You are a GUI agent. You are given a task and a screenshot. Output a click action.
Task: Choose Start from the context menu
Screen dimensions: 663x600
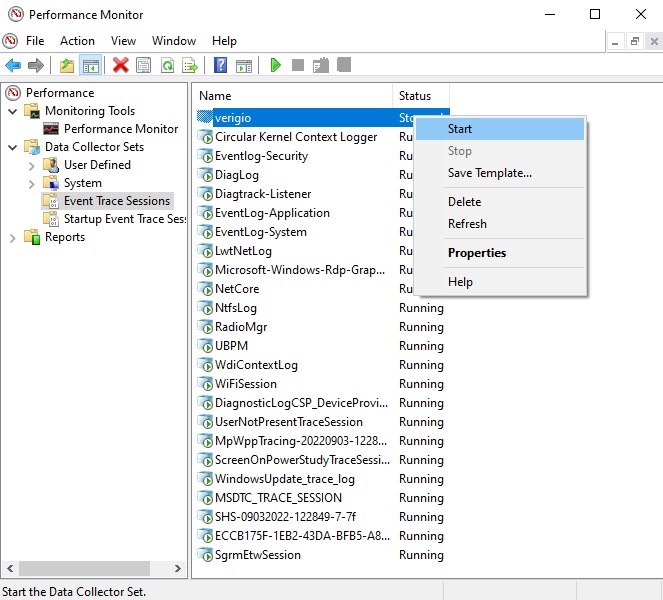pyautogui.click(x=500, y=129)
